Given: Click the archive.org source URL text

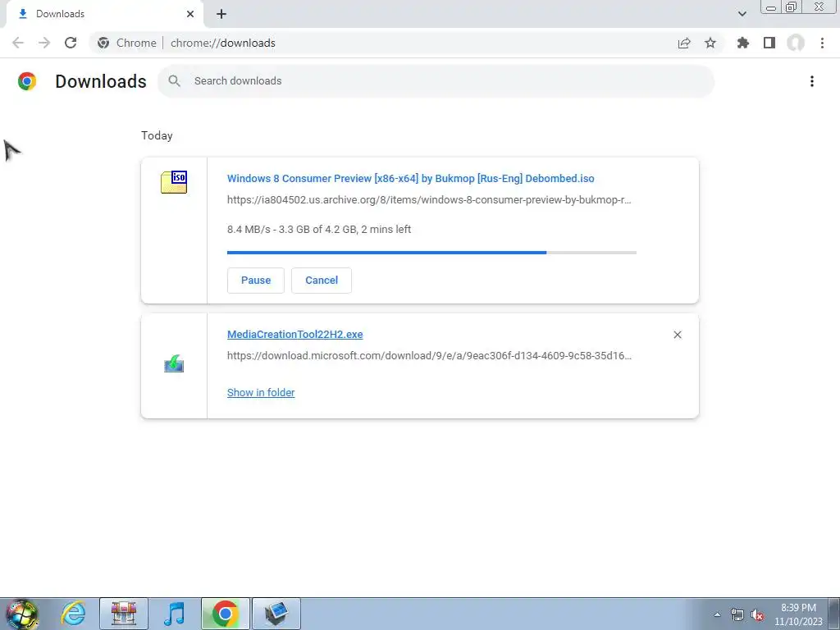Looking at the screenshot, I should click(429, 200).
